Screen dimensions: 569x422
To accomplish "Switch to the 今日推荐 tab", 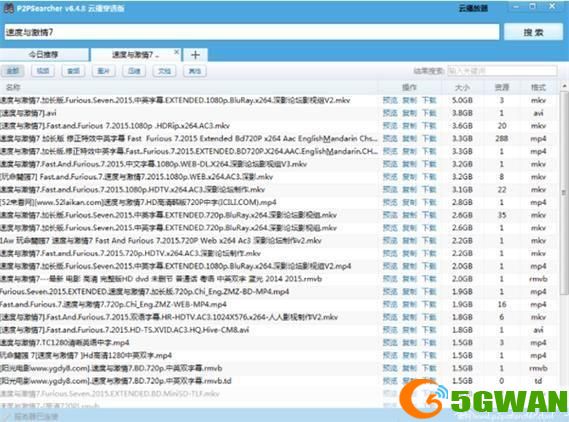I will 44,55.
